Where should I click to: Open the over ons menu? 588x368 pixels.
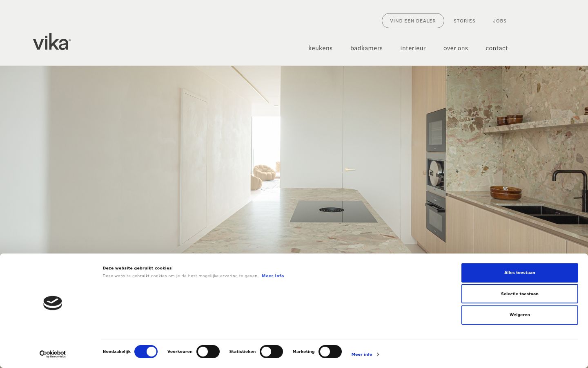point(456,48)
